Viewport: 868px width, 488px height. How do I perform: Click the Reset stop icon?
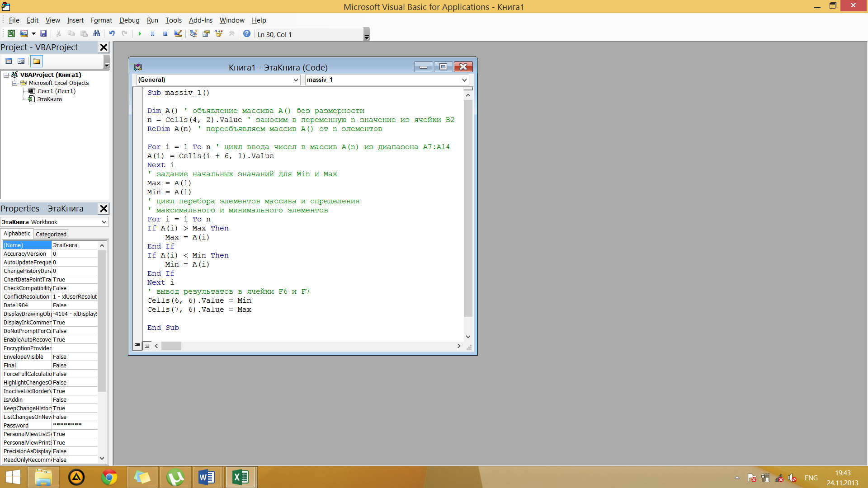(x=165, y=33)
